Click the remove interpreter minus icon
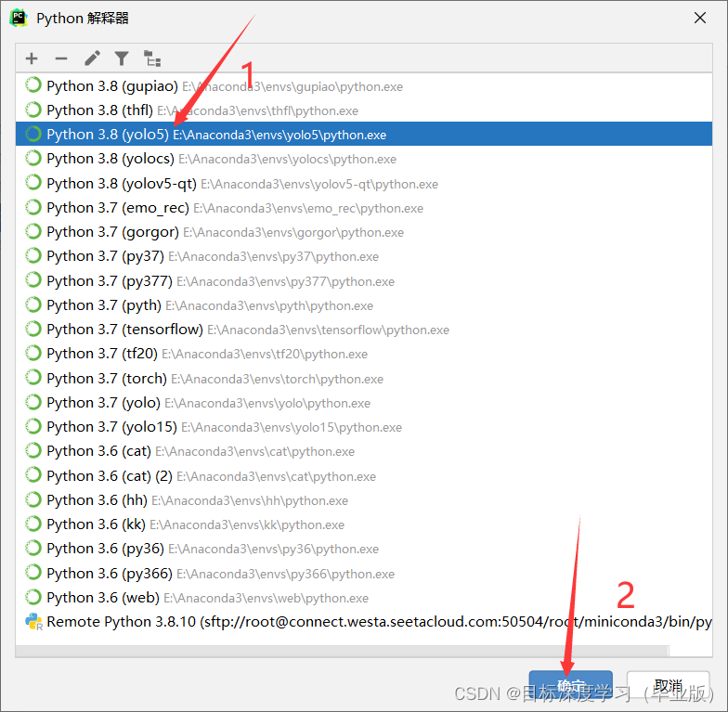728x712 pixels. (x=61, y=58)
